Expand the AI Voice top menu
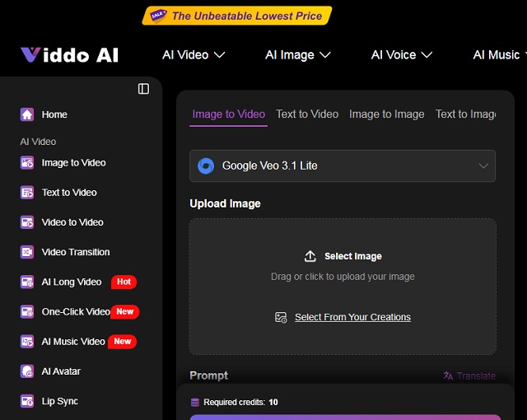 (x=401, y=55)
